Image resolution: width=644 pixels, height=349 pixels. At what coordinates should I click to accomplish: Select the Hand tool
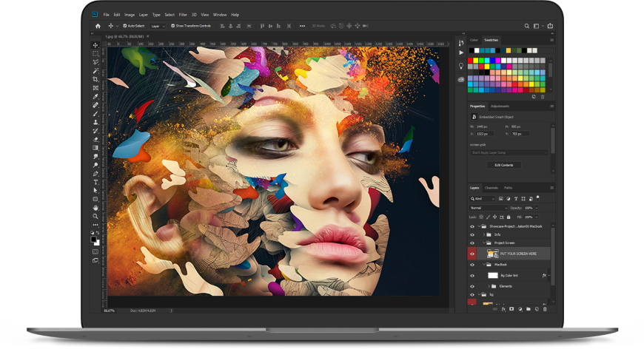[95, 208]
